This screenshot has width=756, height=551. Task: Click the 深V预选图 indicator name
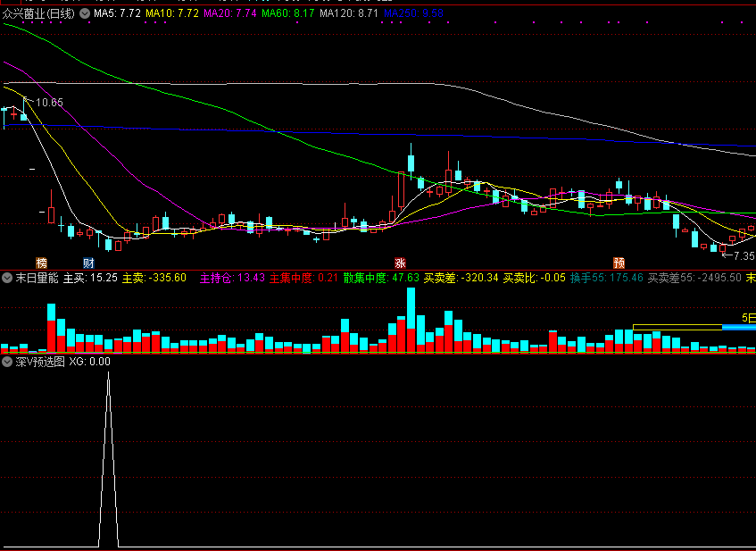pos(40,362)
